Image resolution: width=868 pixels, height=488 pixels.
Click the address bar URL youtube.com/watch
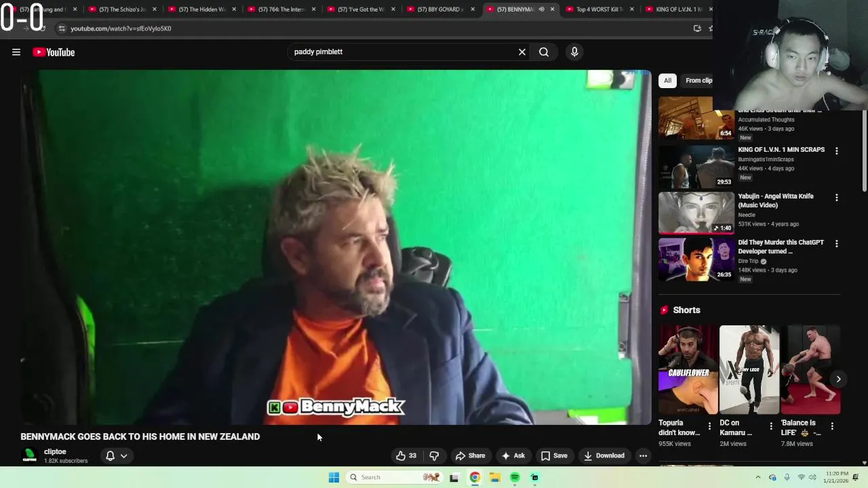121,28
